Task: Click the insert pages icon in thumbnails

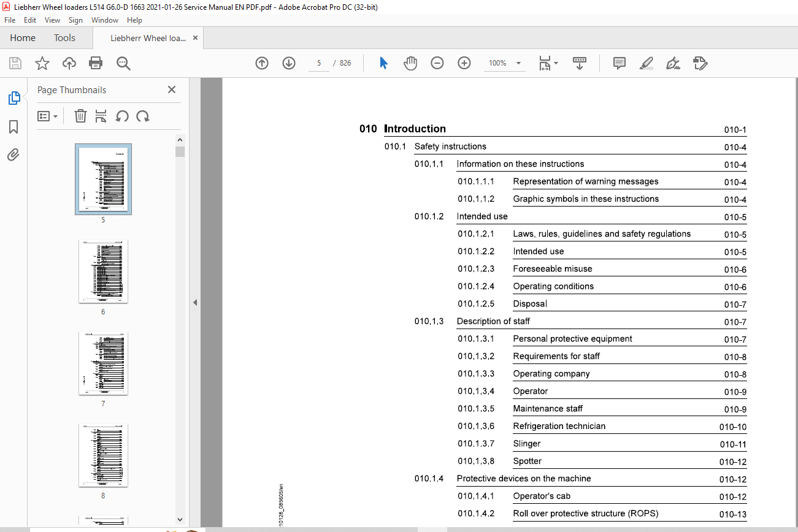Action: click(x=101, y=116)
